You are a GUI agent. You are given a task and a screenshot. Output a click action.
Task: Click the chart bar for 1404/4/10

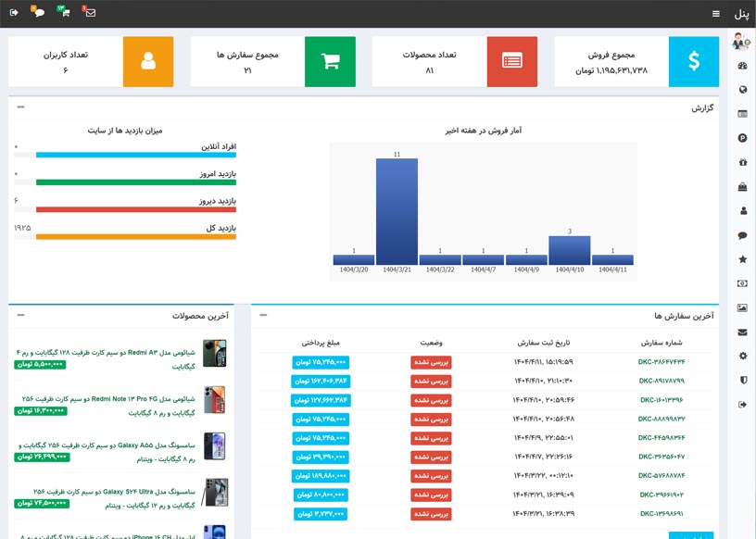click(570, 250)
